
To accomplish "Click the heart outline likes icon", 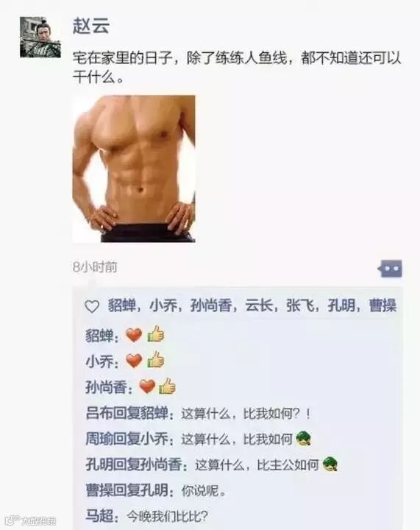I will pyautogui.click(x=92, y=306).
